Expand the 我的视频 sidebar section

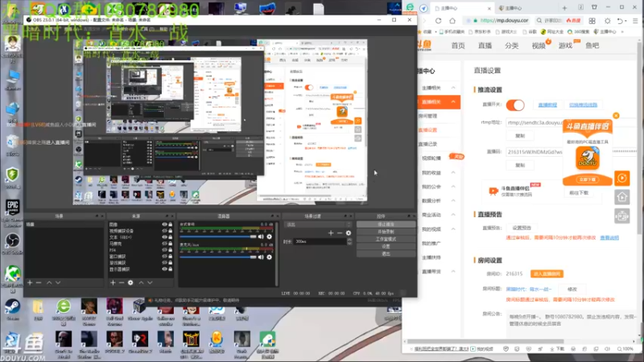click(453, 229)
